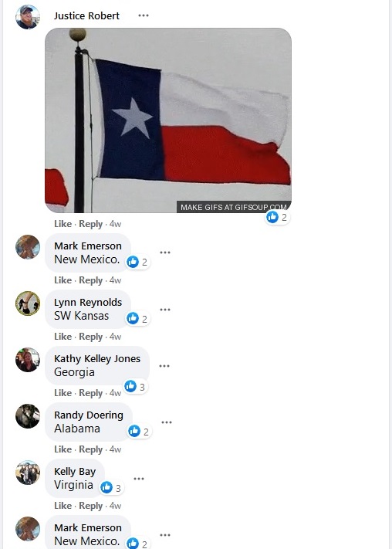Open Kathy Kelley Jones' profile name link
The width and height of the screenshot is (392, 549).
[x=97, y=358]
